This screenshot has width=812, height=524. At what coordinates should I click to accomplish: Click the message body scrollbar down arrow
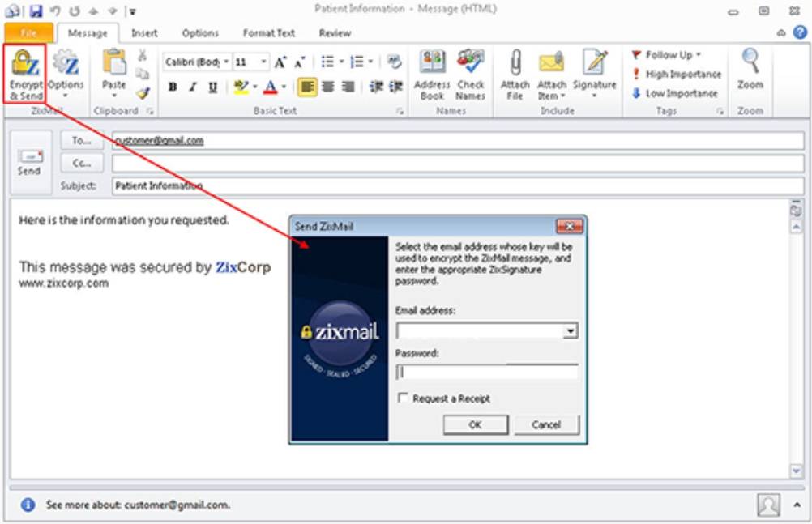click(796, 471)
